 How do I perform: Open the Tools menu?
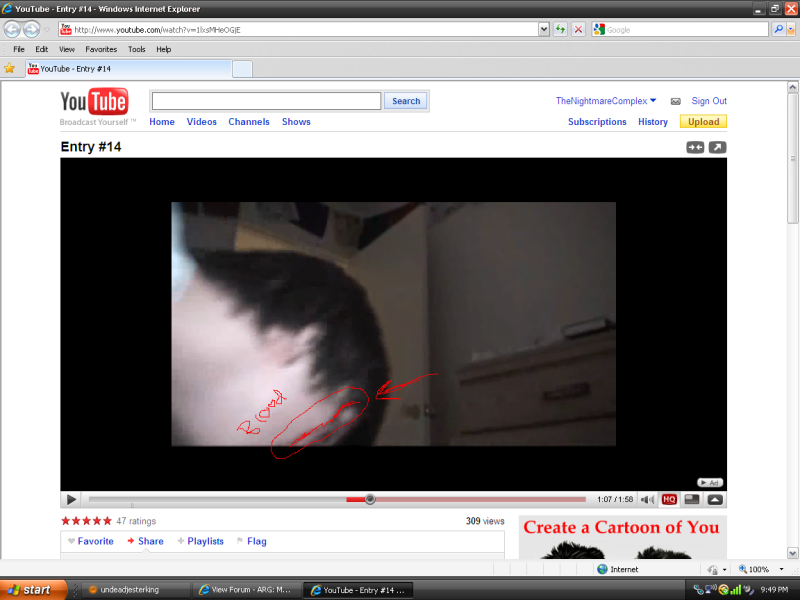pyautogui.click(x=137, y=49)
